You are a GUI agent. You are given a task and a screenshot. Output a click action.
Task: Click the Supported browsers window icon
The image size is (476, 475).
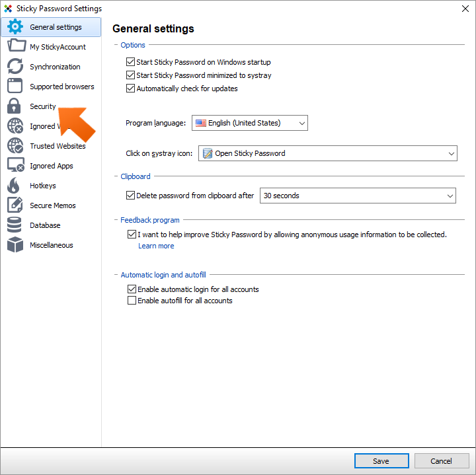(x=15, y=85)
